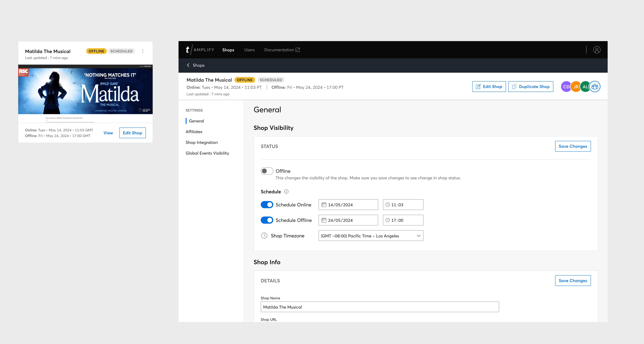Viewport: 644px width, 344px height.
Task: Open the Users tab in the top navigation
Action: 249,50
